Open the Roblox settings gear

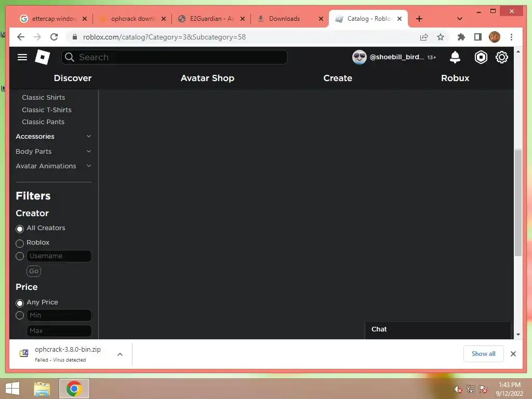coord(501,57)
